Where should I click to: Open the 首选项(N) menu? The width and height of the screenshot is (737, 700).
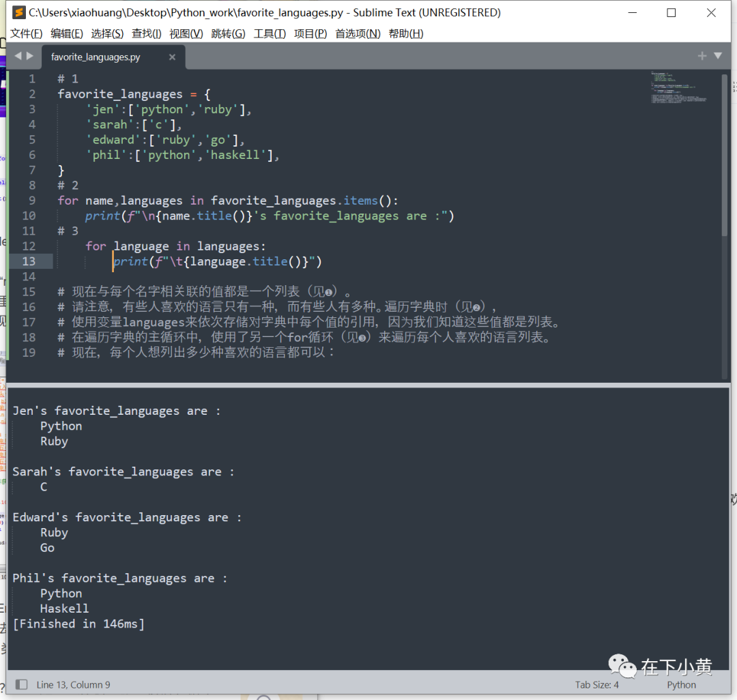[x=358, y=34]
